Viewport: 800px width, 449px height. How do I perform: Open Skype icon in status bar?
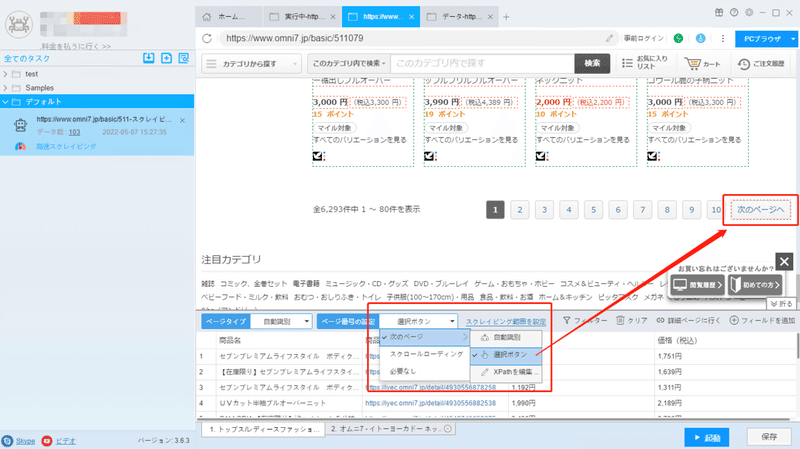click(7, 441)
